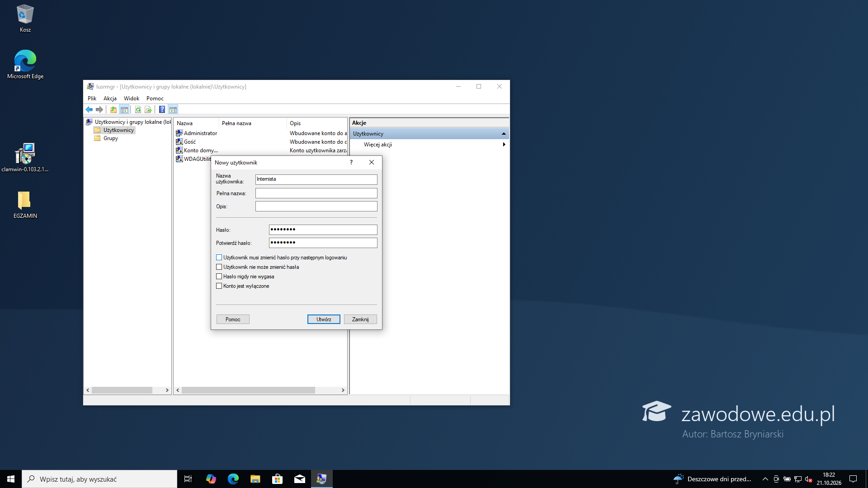Click into the 'Opis' input field
The height and width of the screenshot is (488, 868).
pos(316,206)
